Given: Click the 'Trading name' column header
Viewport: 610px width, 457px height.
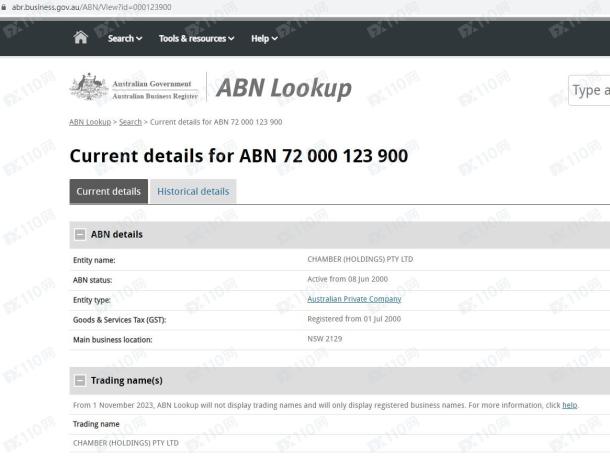Looking at the screenshot, I should point(96,424).
